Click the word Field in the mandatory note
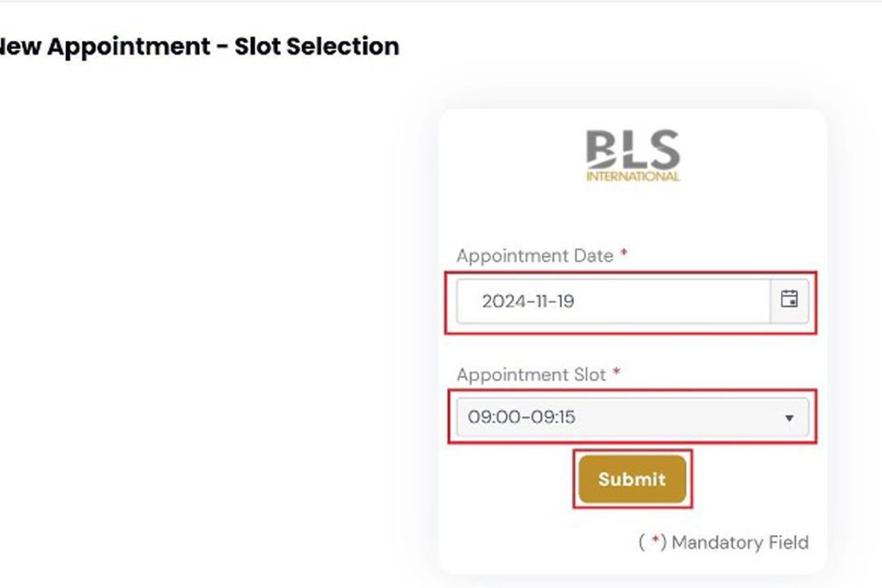 (x=789, y=542)
